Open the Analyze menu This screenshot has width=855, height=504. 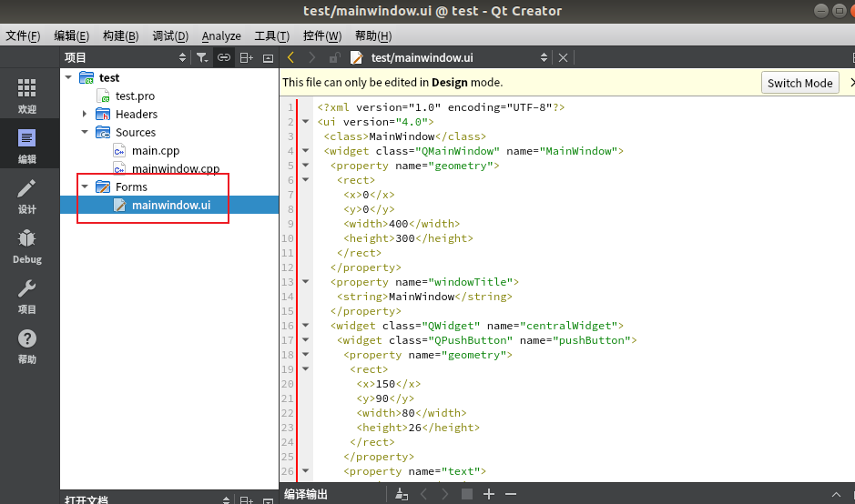click(221, 36)
